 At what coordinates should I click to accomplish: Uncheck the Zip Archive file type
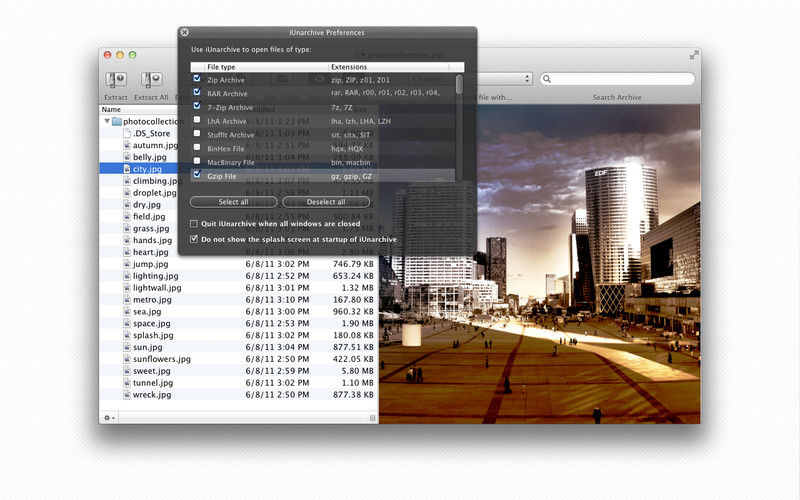coord(197,79)
